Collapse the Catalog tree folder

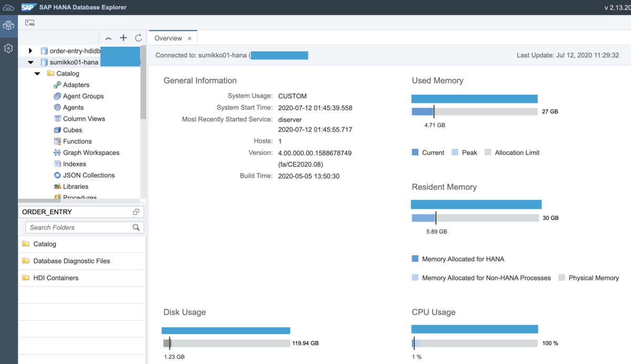pos(37,74)
